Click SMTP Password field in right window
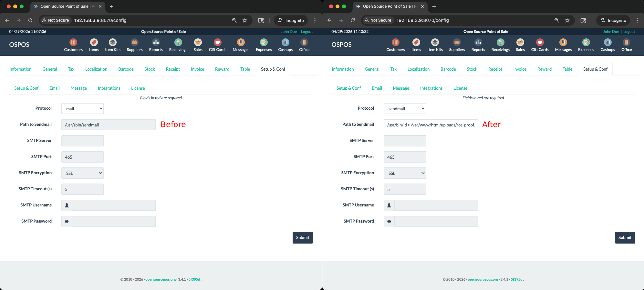Screen dimensions: 644x290 436,222
